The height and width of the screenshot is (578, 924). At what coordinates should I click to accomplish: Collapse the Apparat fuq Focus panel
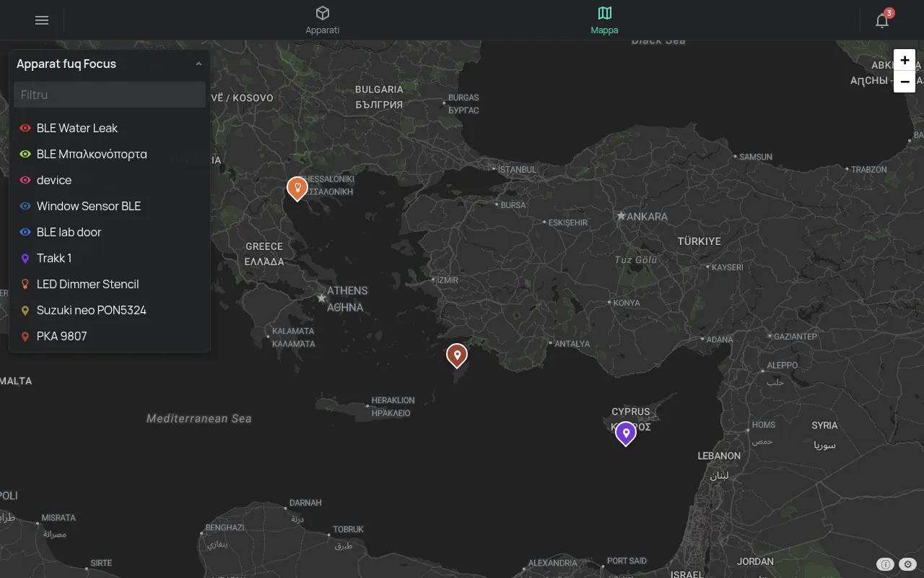[199, 64]
